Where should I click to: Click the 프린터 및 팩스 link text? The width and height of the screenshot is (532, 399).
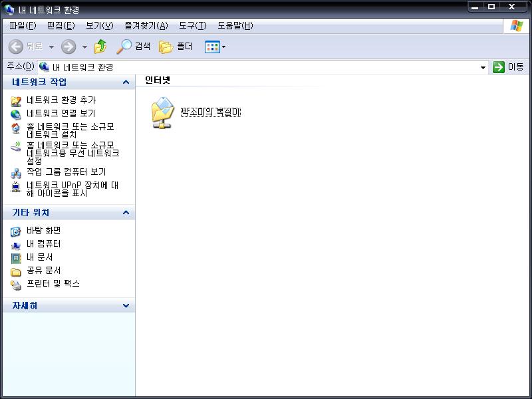[x=53, y=284]
